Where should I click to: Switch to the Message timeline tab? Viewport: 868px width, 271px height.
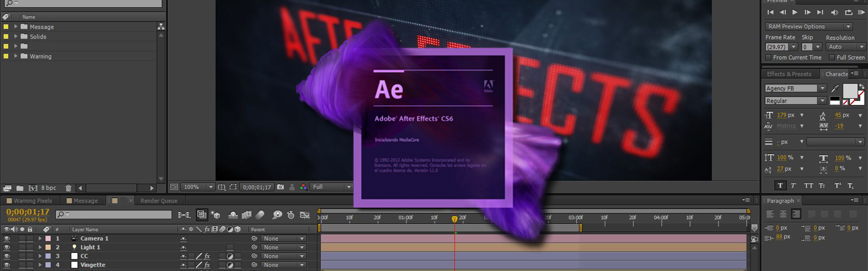pyautogui.click(x=82, y=201)
